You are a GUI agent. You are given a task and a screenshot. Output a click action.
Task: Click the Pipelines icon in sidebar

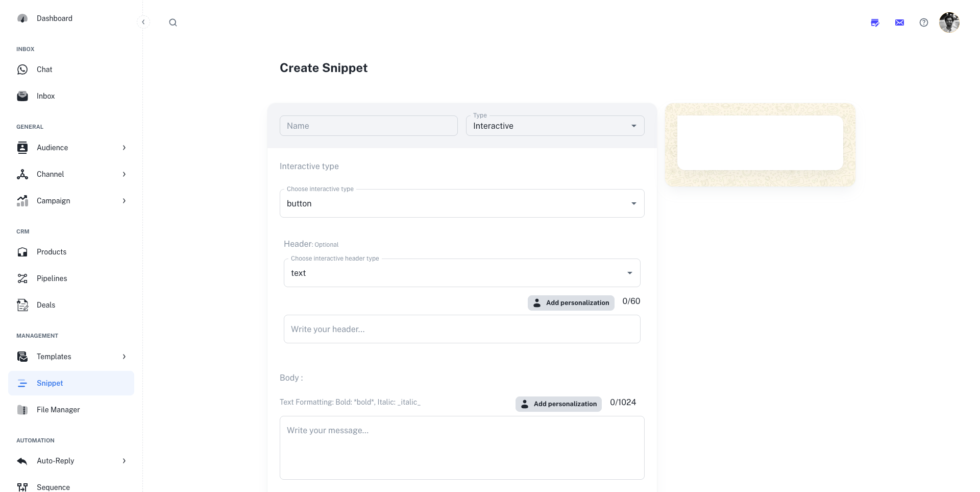click(x=22, y=278)
